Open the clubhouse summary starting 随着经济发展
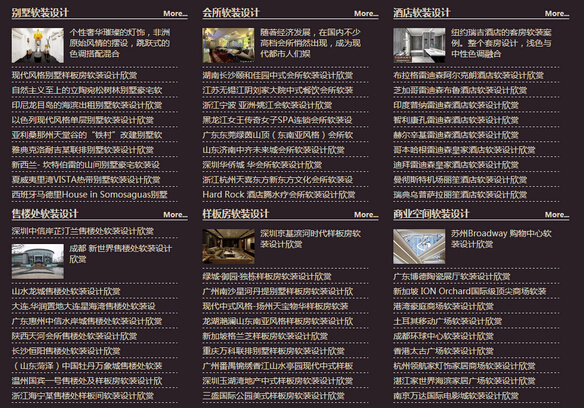Viewport: 584px width, 408px height. tap(310, 43)
